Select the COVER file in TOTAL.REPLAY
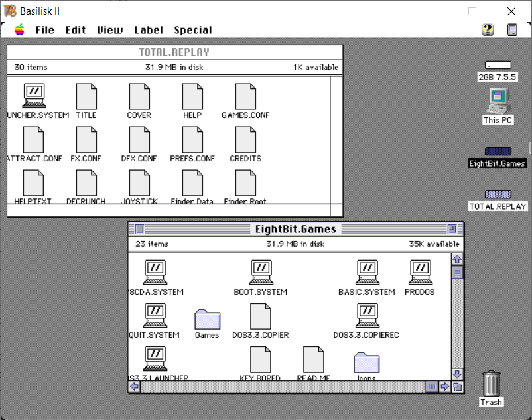Screen dimensions: 532x420 pos(139,96)
